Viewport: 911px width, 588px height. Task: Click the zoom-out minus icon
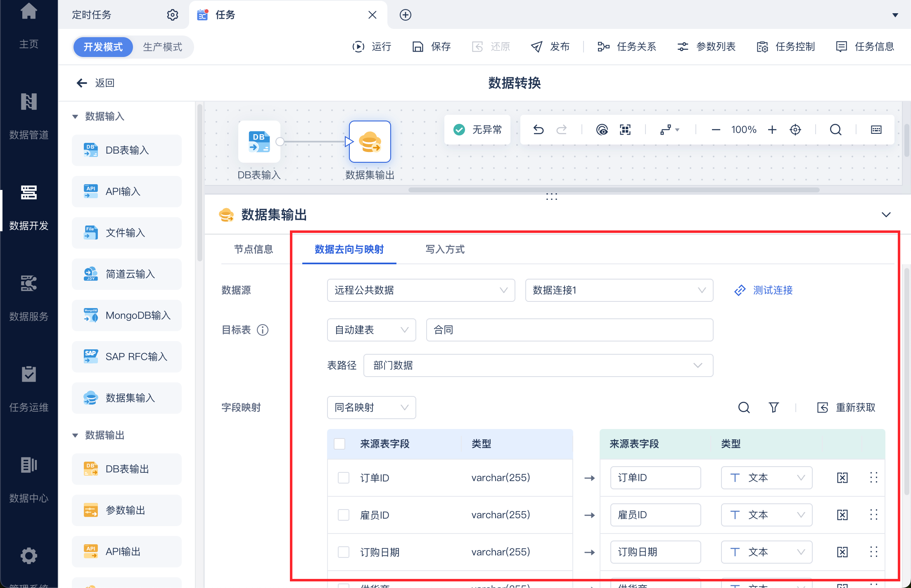pos(716,130)
